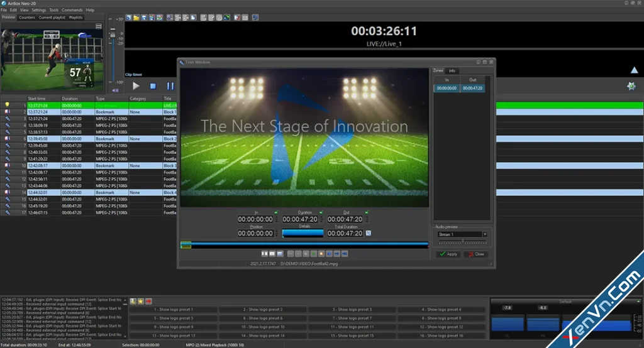This screenshot has height=348, width=644.
Task: Click 16 - Show logo preset 16
Action: (x=441, y=335)
